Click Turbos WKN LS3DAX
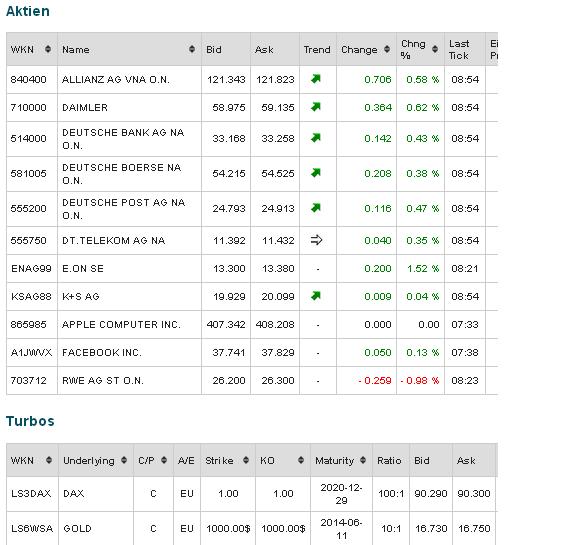 click(x=31, y=493)
